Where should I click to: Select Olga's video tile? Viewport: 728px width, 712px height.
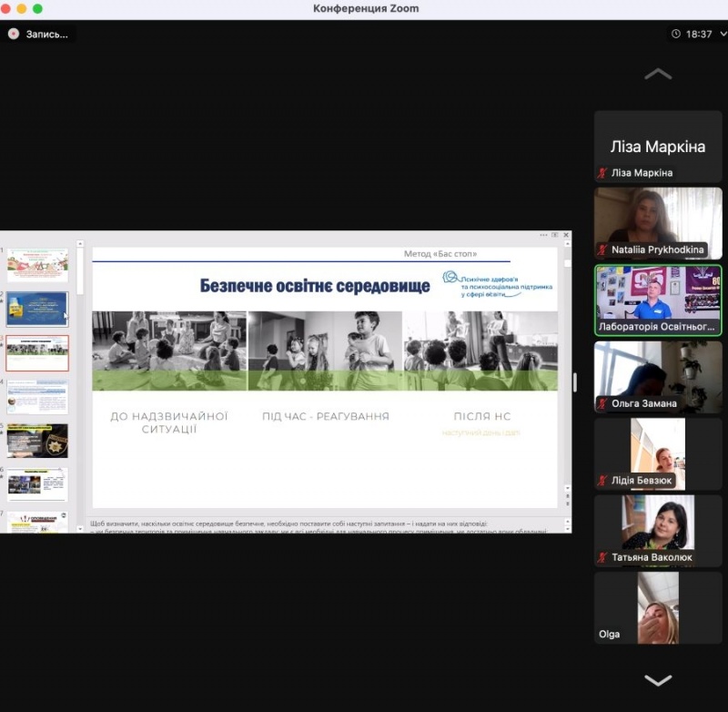point(657,607)
